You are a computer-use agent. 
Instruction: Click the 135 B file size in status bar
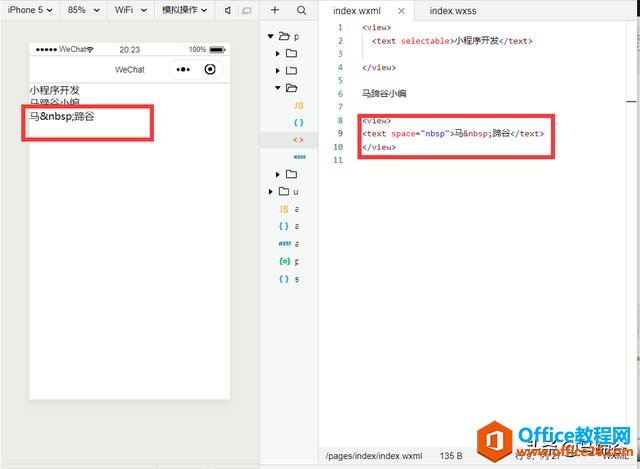coord(451,456)
